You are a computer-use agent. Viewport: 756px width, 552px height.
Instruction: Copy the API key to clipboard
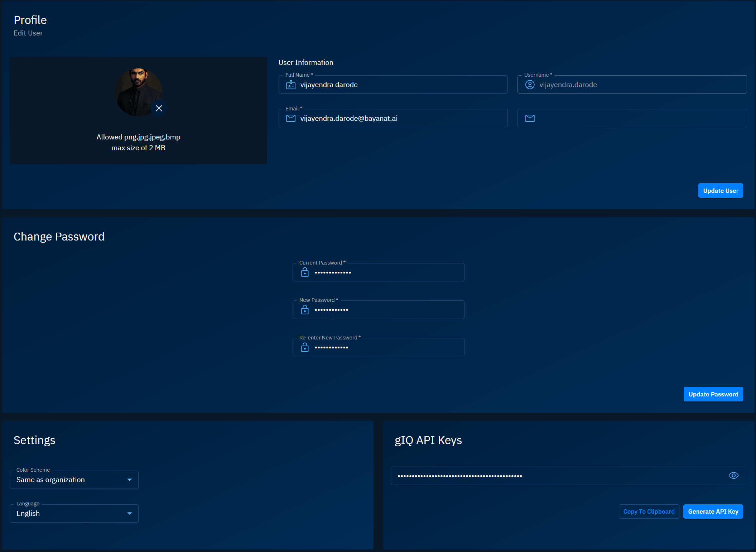[x=649, y=511]
